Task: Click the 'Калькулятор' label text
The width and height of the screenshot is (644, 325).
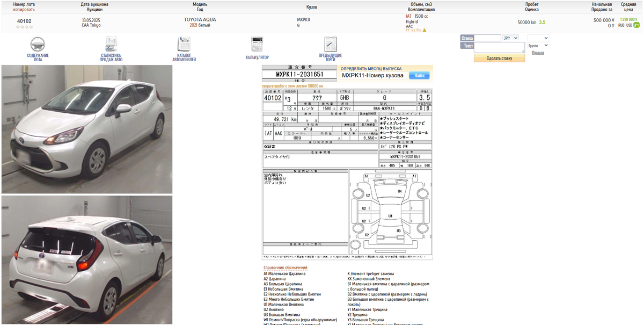Action: point(257,57)
